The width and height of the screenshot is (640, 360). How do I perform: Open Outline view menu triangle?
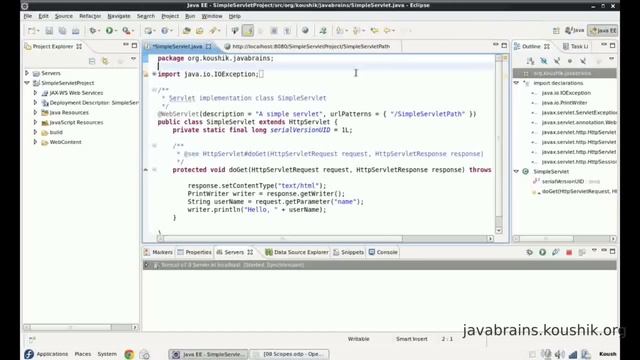pyautogui.click(x=611, y=60)
